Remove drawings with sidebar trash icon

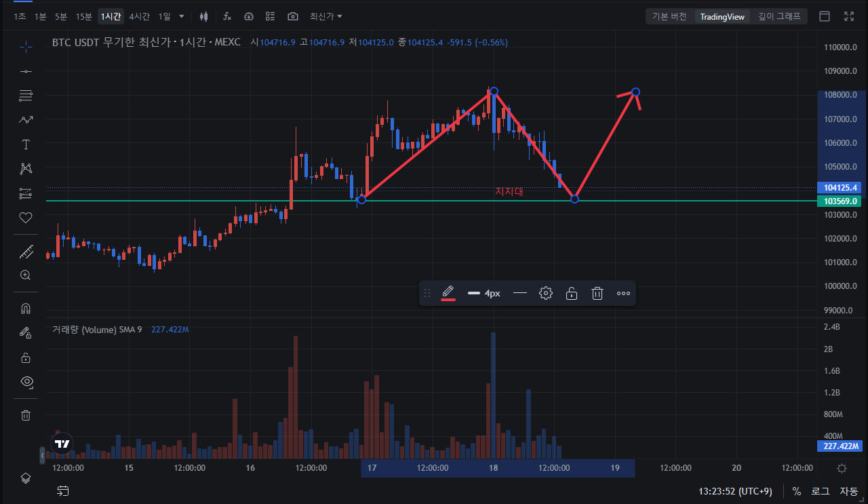26,415
